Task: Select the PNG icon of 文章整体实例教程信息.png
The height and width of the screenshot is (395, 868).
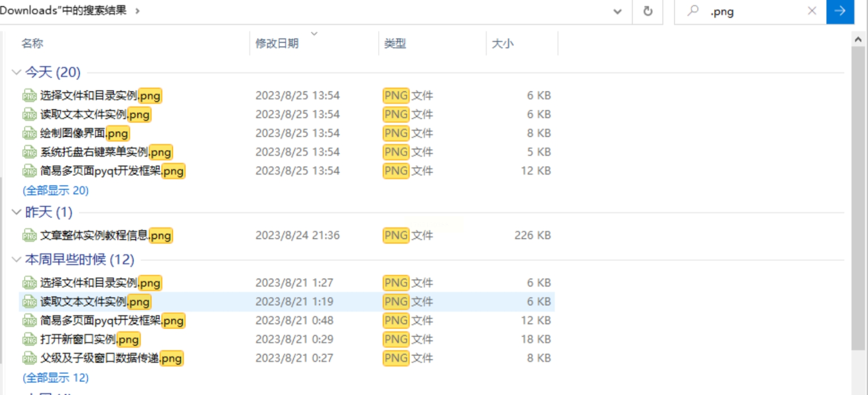Action: point(29,235)
